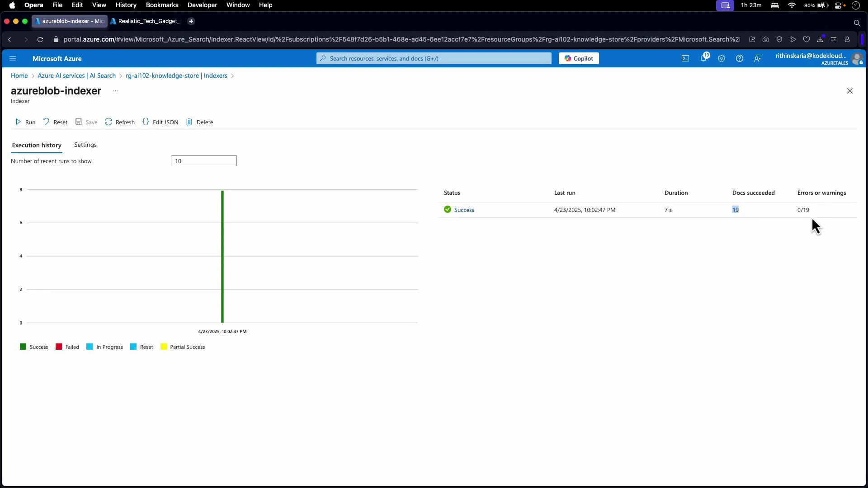Open Azure portal settings gear
Viewport: 868px width, 488px height.
pyautogui.click(x=722, y=58)
